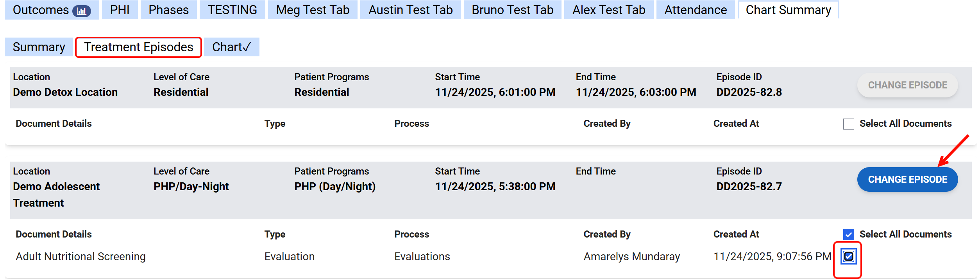This screenshot has height=279, width=980.
Task: Switch to Alex Test Tab
Action: [609, 10]
